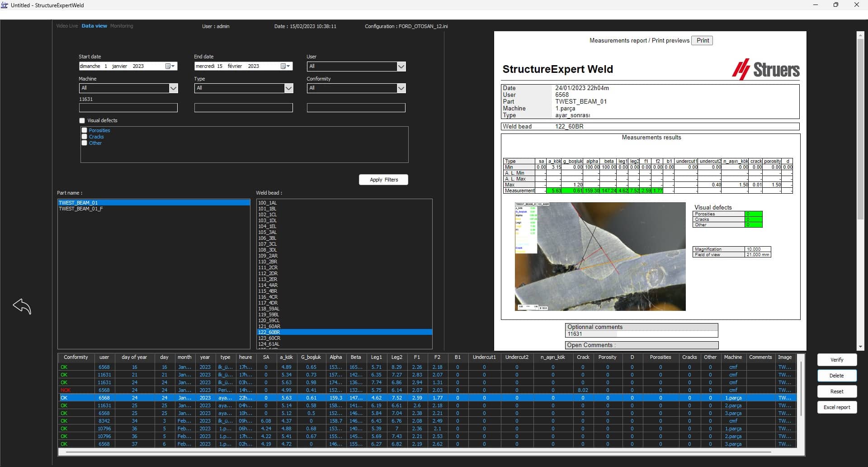Viewport: 868px width, 467px height.
Task: Click the 8.02 crack value cell
Action: point(583,390)
